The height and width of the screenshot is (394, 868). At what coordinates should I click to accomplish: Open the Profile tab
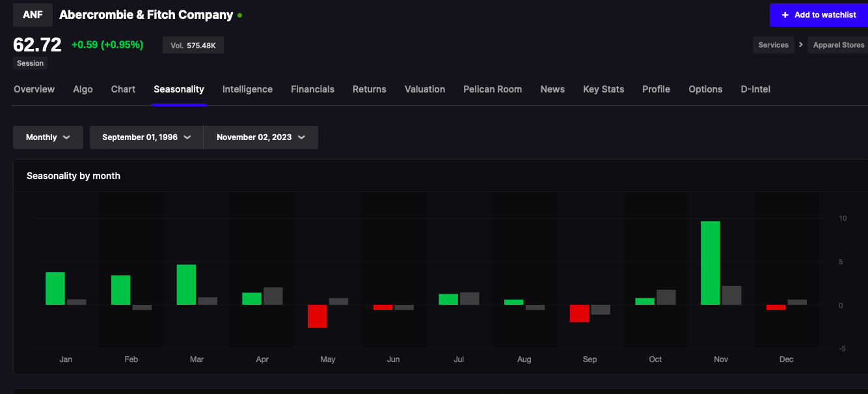tap(656, 89)
